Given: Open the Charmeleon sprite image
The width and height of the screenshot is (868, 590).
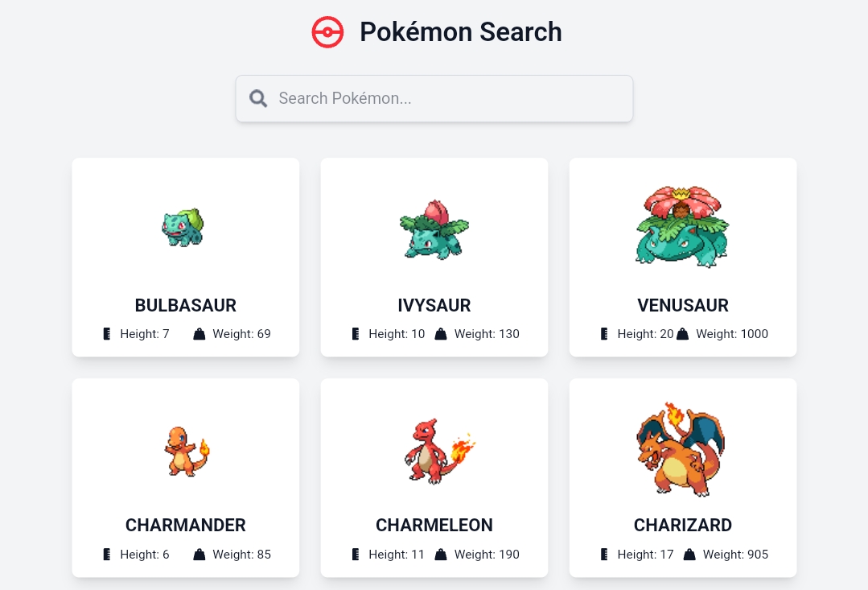Looking at the screenshot, I should pos(438,449).
